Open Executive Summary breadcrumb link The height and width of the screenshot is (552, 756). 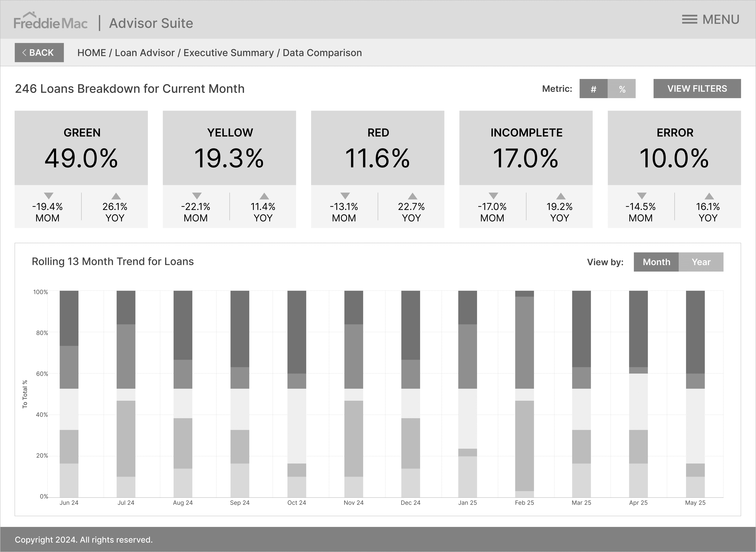229,53
